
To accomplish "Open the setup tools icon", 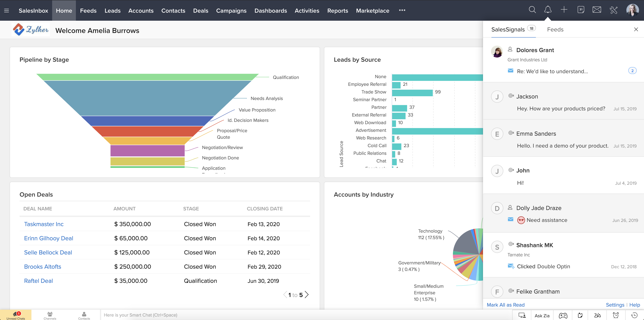I will pyautogui.click(x=614, y=10).
